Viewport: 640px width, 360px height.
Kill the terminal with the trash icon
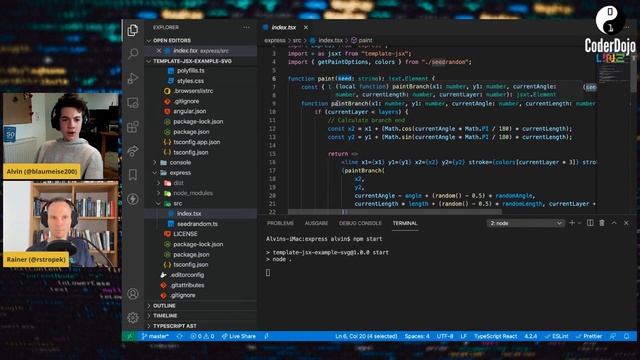(x=602, y=223)
